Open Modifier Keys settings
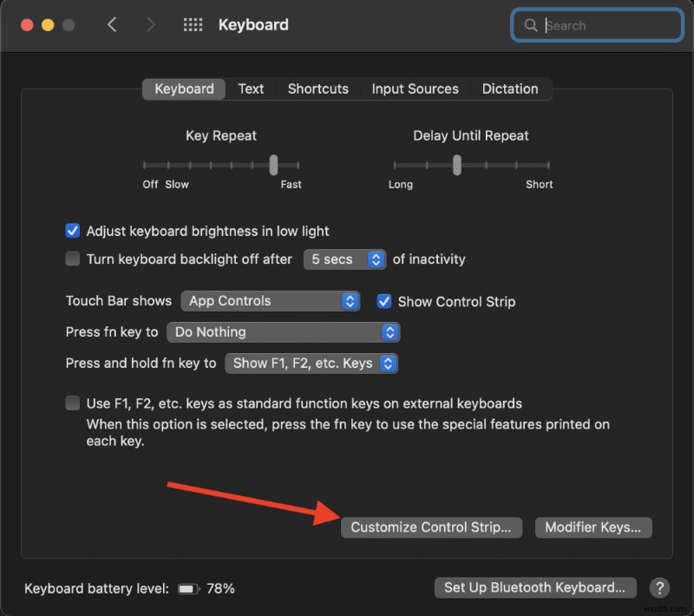Screen dimensions: 694x616 (593, 527)
